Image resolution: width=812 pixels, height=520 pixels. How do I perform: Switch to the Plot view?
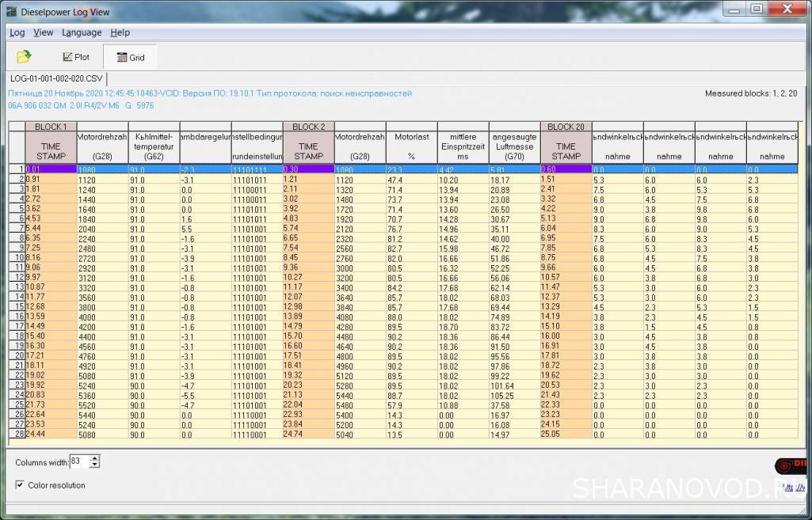[77, 57]
